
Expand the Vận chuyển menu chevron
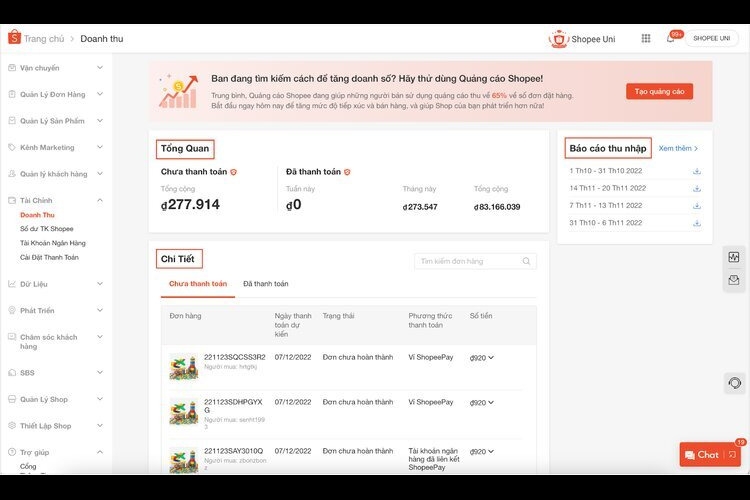coord(100,67)
